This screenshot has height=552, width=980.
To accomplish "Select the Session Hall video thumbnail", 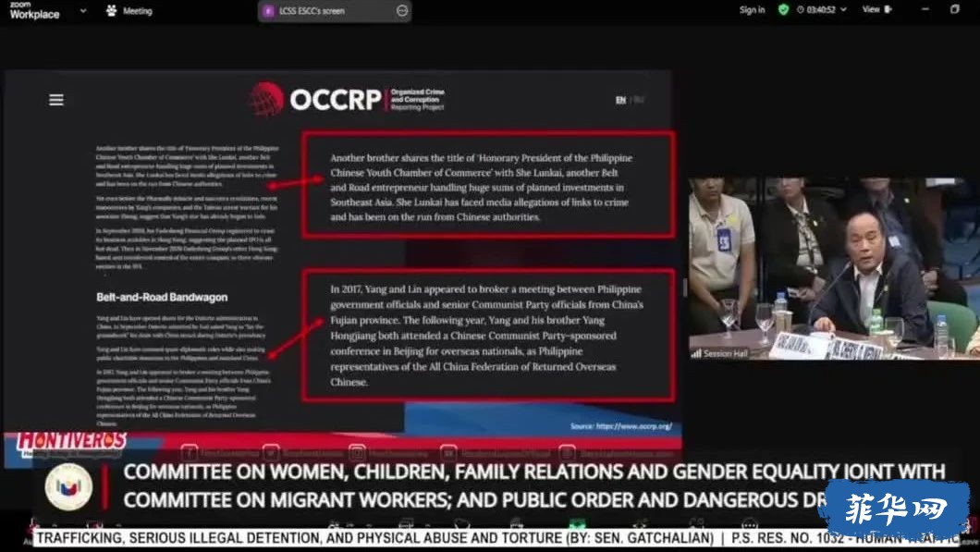I will [x=834, y=269].
